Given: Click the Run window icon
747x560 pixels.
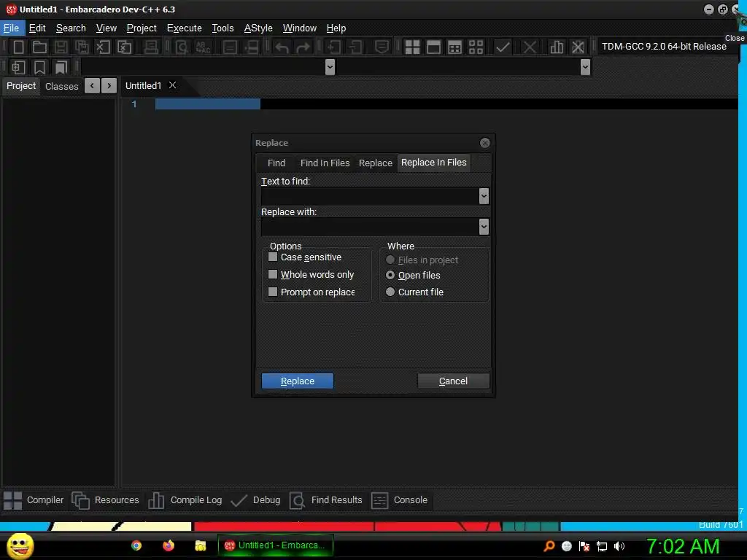Looking at the screenshot, I should pos(433,47).
